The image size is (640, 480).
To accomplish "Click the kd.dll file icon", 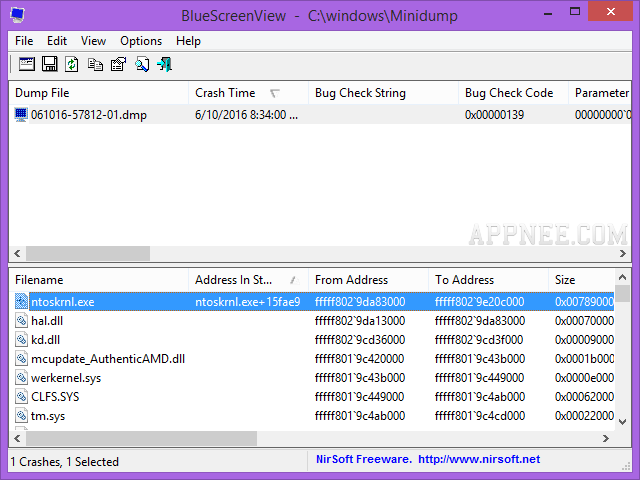I will 21,340.
